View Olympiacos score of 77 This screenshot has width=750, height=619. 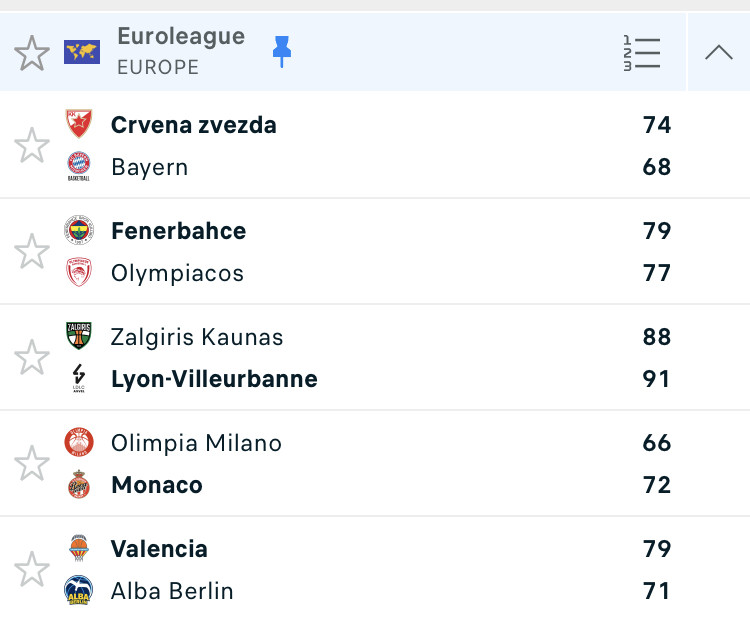click(657, 273)
